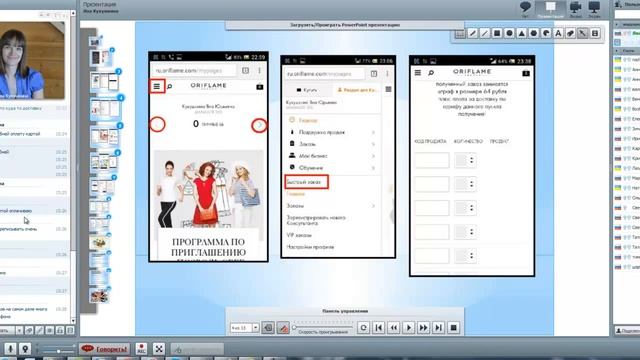Click chat lock icon below chat panel
Viewport: 640px width, 360px height.
pos(60,330)
